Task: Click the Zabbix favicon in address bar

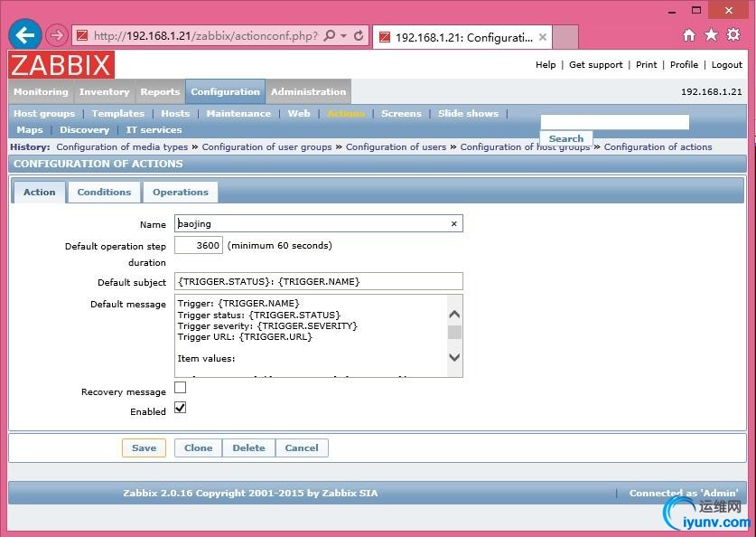Action: tap(82, 35)
